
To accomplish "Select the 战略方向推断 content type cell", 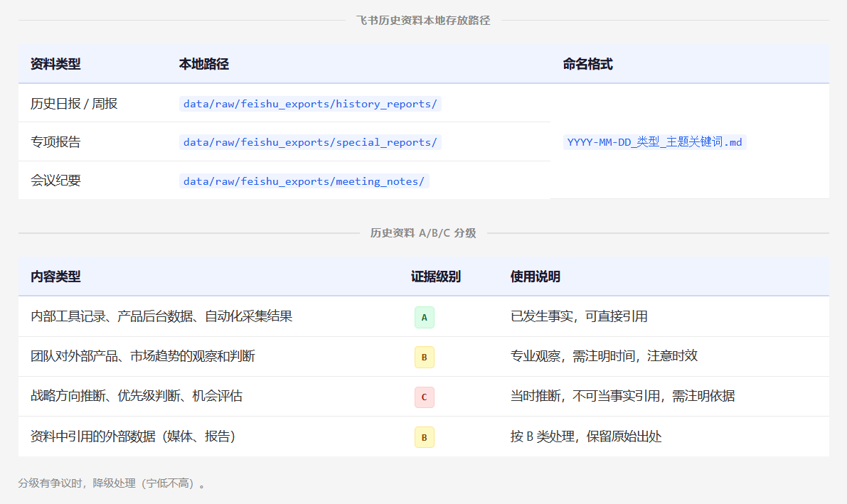I will [136, 397].
